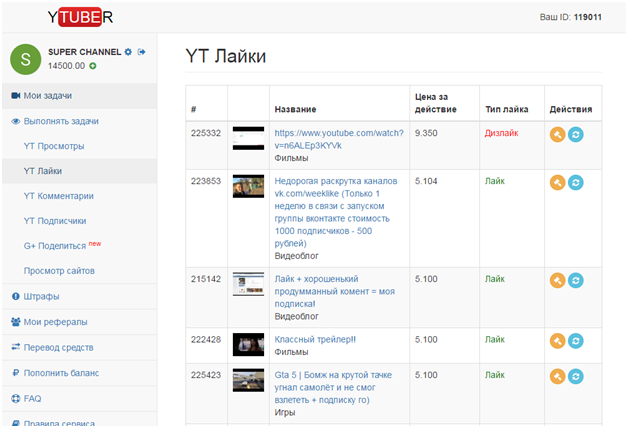
Task: Click thumbnail of Классный трейлер task
Action: click(248, 345)
